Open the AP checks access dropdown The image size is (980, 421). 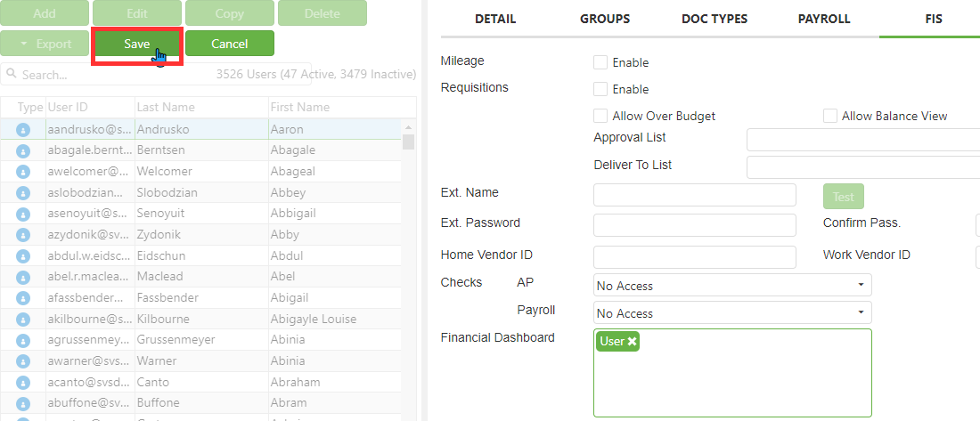click(731, 286)
